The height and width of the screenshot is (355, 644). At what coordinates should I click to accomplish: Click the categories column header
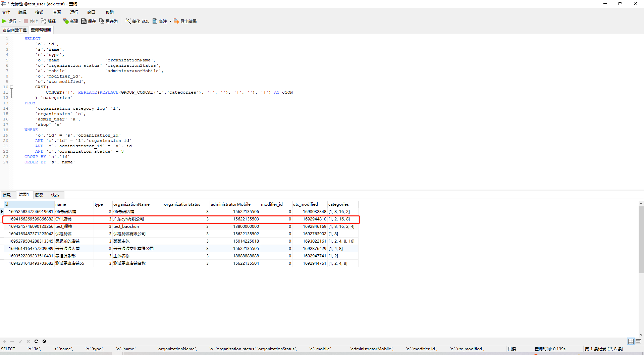point(343,204)
